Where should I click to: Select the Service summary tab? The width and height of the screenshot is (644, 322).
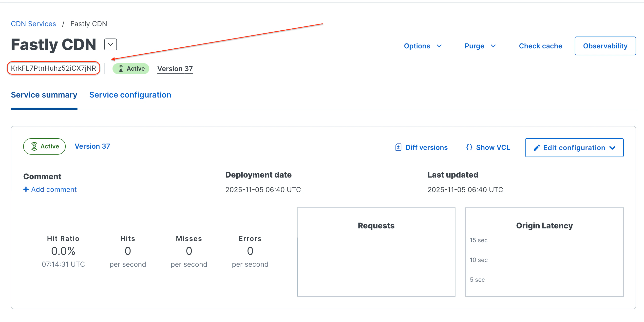tap(44, 95)
